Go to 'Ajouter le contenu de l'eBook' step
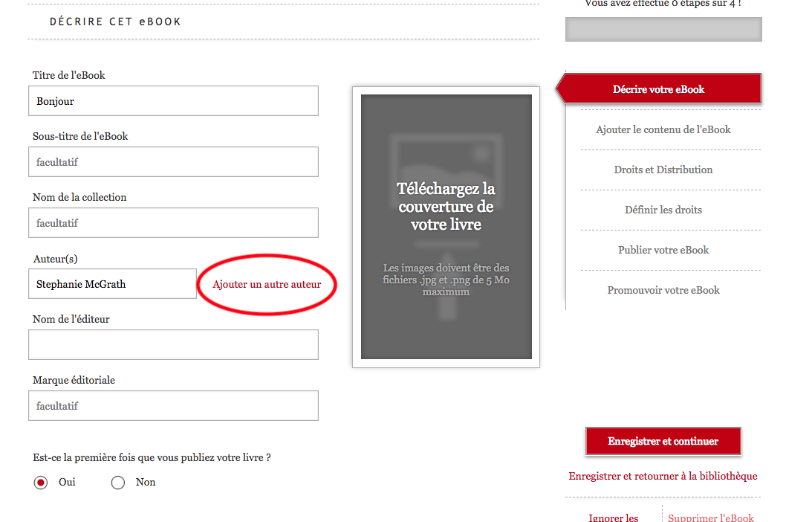Viewport: 812px width, 522px height. (x=663, y=129)
